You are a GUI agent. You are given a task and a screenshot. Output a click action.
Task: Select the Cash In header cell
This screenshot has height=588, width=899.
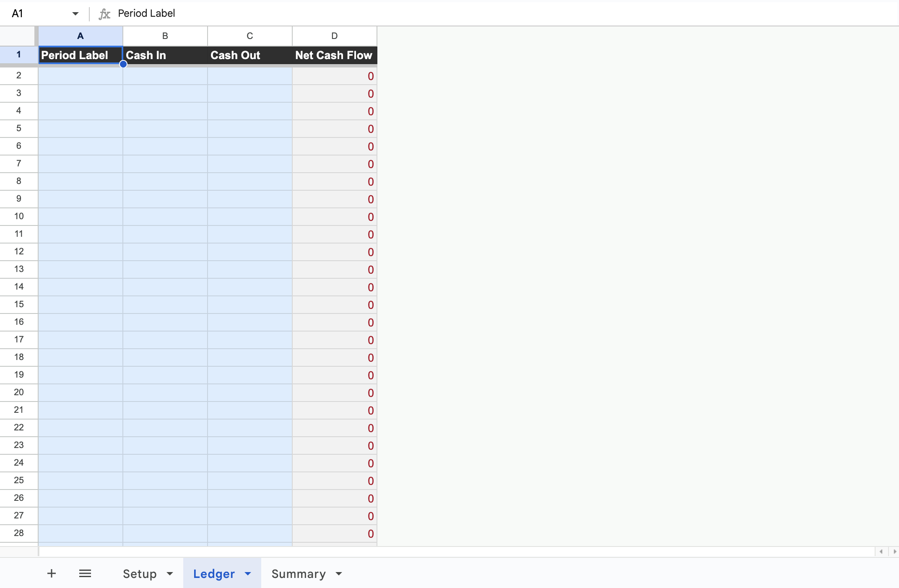click(x=165, y=55)
